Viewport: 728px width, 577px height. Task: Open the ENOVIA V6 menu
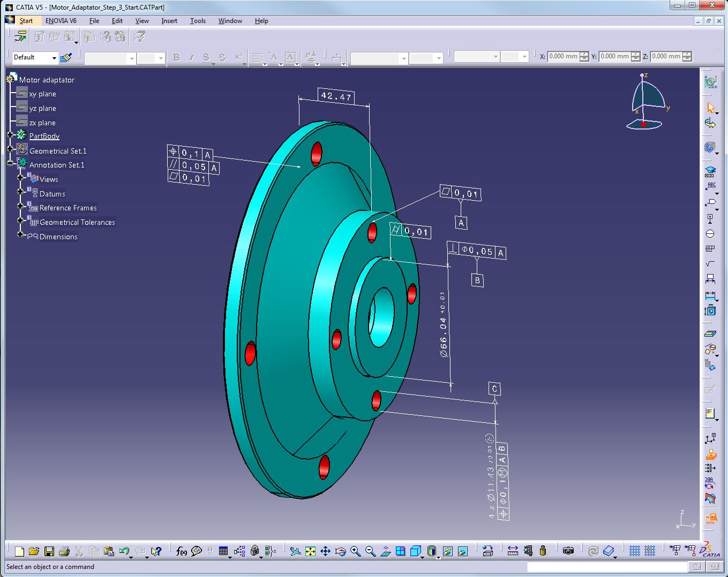coord(61,21)
